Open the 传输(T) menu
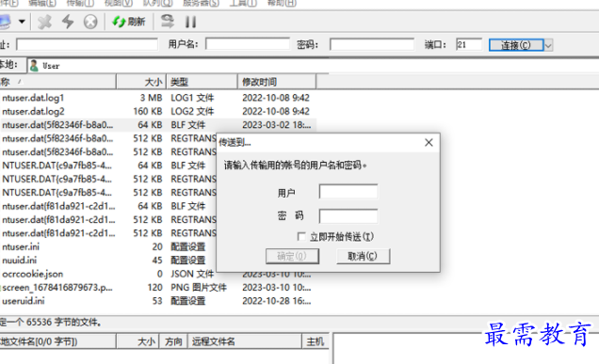Screen dimensions: 599x364 click(80, 3)
